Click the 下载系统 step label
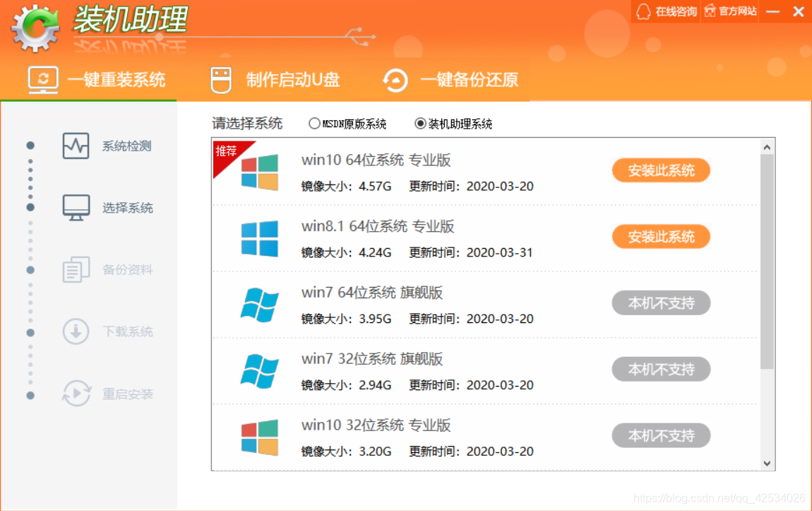This screenshot has width=812, height=511. [x=127, y=331]
